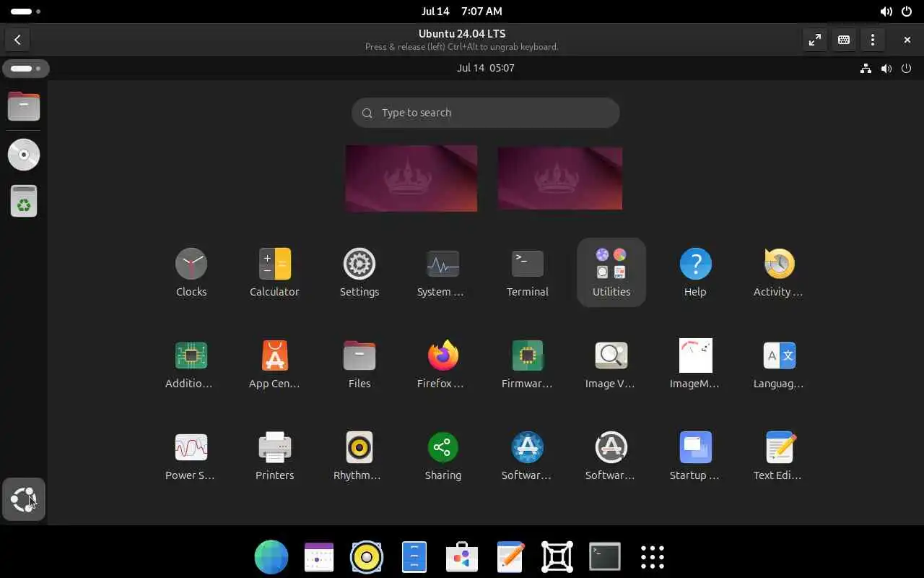Open the App Center from the grid
924x578 pixels.
coord(274,364)
